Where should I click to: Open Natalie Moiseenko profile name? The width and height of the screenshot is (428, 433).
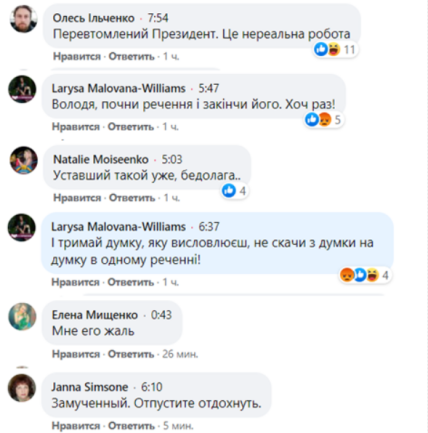pyautogui.click(x=101, y=159)
